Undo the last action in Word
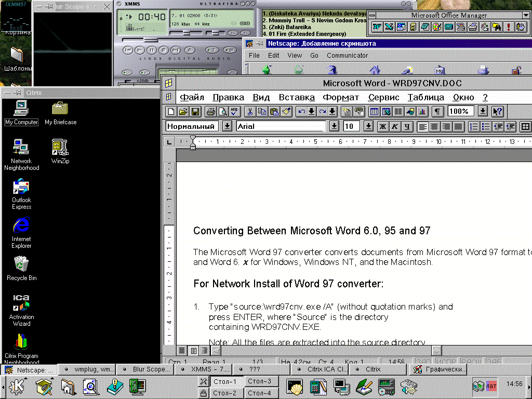The image size is (532, 399). 301,111
